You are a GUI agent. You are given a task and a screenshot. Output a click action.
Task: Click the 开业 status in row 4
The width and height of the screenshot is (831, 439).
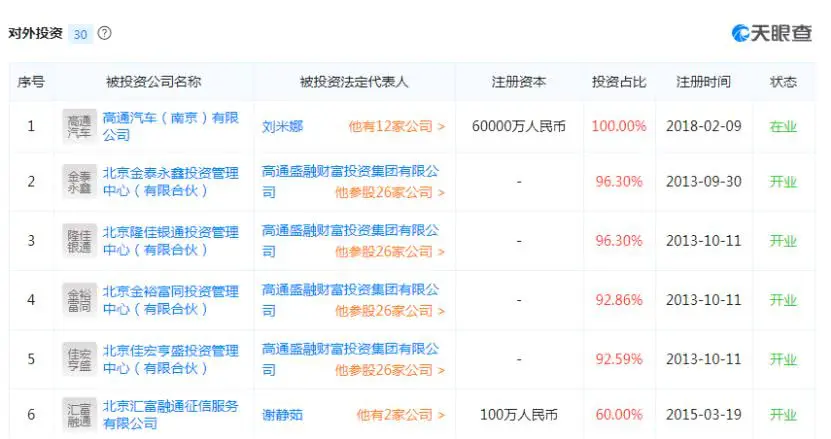pos(783,301)
